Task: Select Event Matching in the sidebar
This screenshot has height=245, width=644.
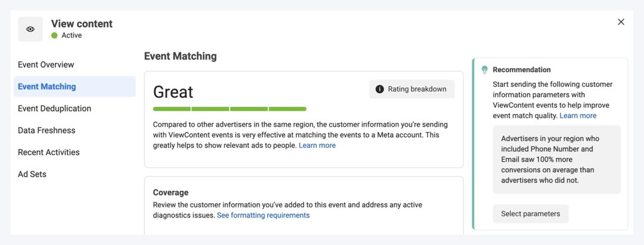Action: (47, 86)
